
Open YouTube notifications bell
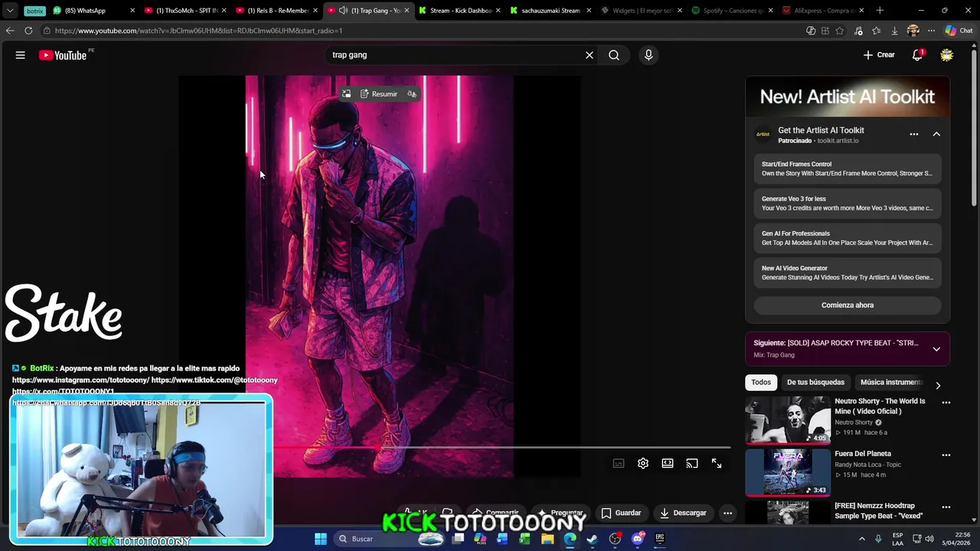[917, 55]
